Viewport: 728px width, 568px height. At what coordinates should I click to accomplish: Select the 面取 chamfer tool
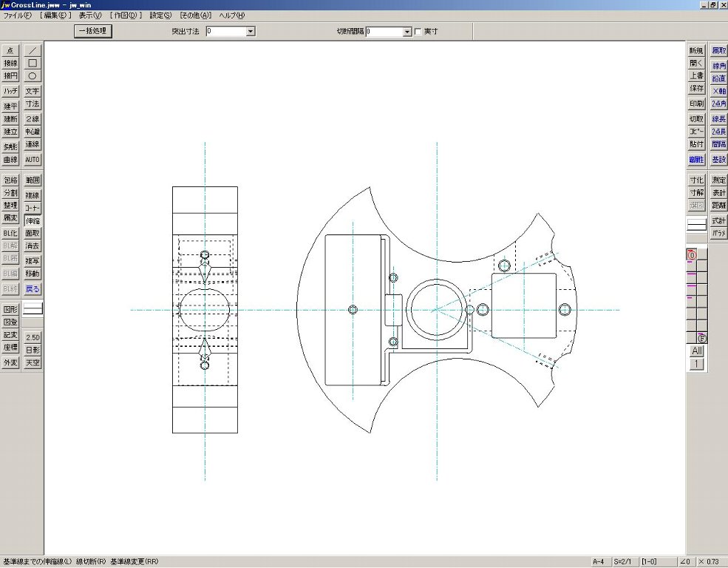coord(33,233)
